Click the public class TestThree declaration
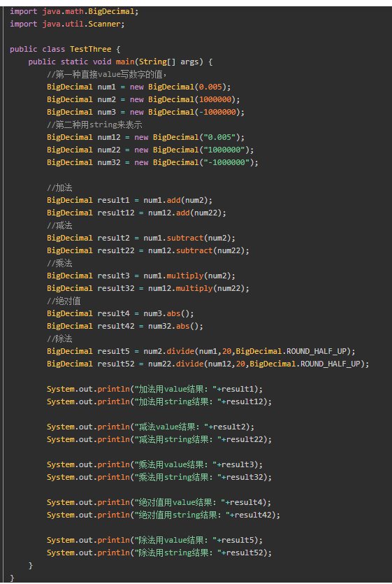 pyautogui.click(x=65, y=49)
